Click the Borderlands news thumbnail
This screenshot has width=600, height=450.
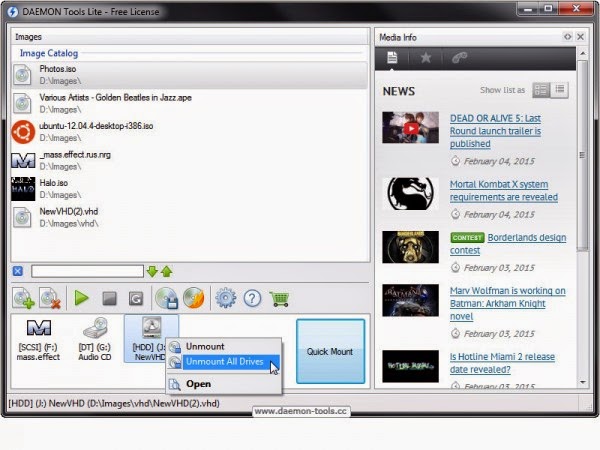[x=411, y=247]
